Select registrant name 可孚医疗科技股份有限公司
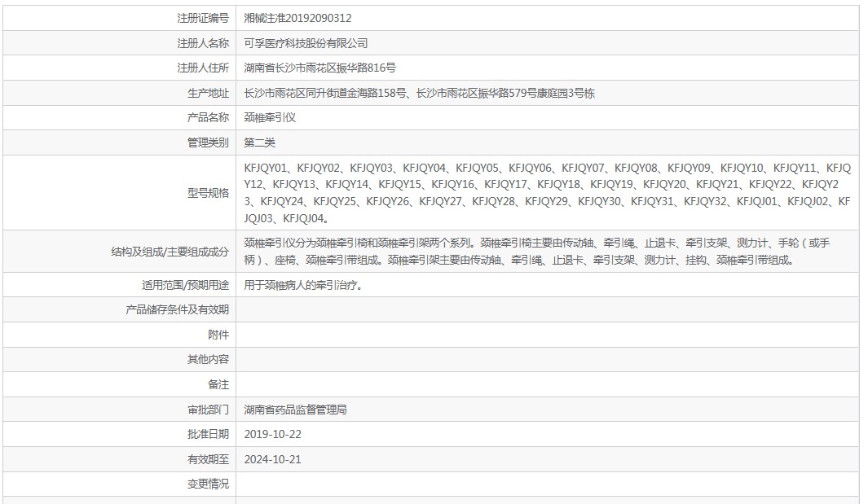The height and width of the screenshot is (504, 868). coord(306,43)
